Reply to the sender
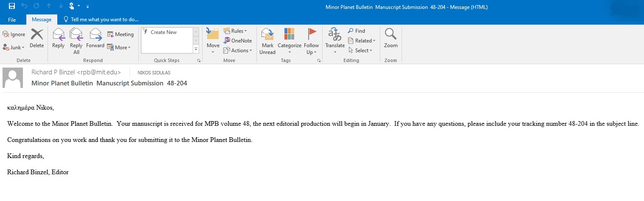The width and height of the screenshot is (644, 201). pyautogui.click(x=59, y=39)
